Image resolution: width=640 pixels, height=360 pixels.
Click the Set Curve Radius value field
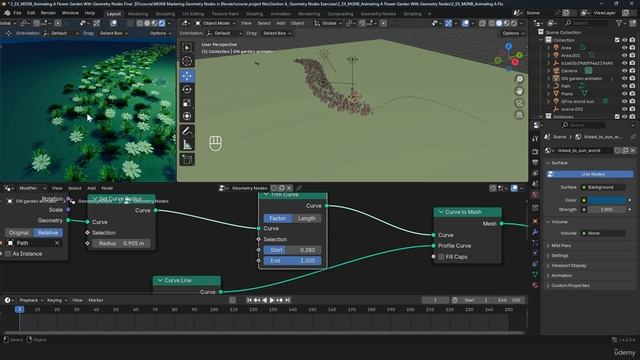coord(121,244)
